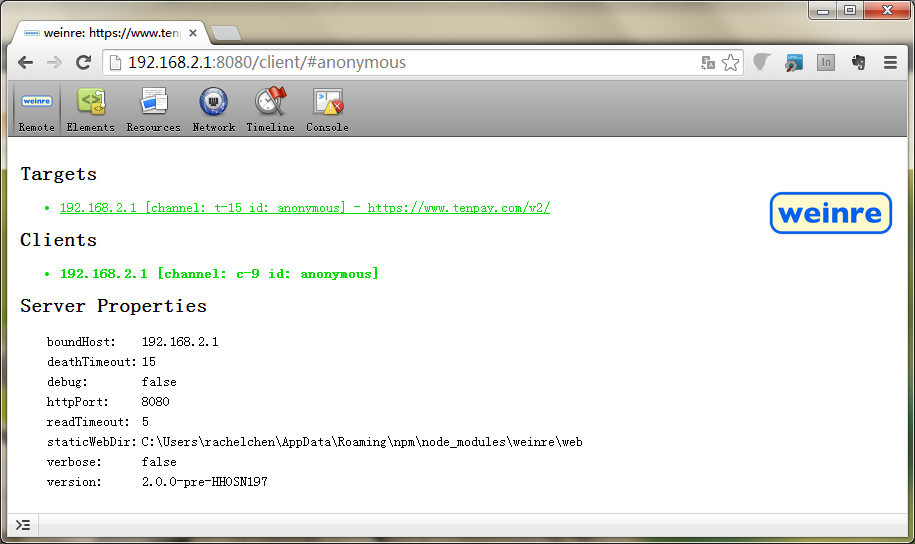Open the Evernote elephant extension
This screenshot has height=544, width=915.
858,63
